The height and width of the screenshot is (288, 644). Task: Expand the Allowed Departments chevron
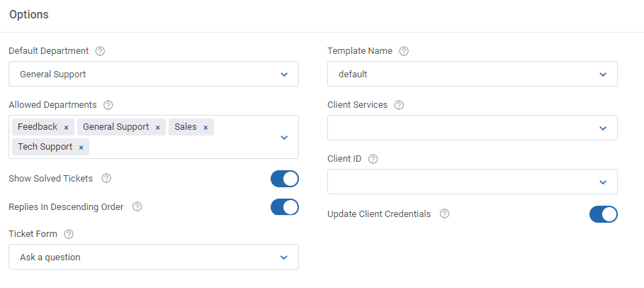click(x=284, y=138)
